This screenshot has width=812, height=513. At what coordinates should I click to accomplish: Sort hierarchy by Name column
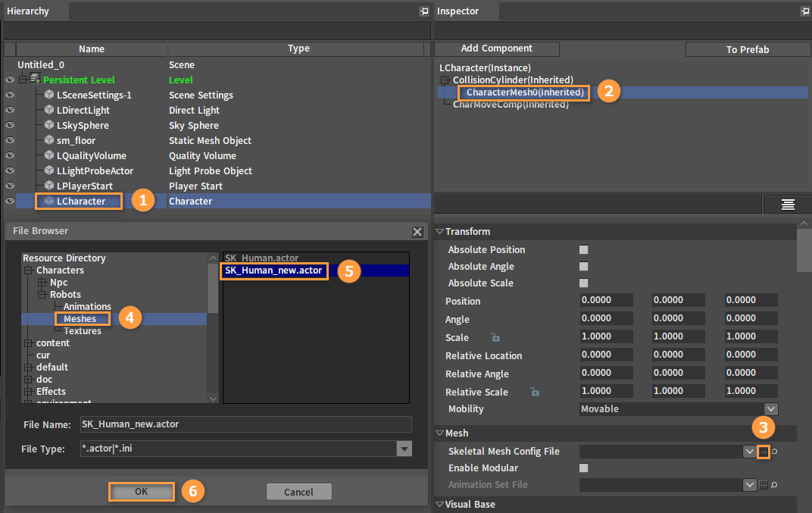pyautogui.click(x=92, y=48)
